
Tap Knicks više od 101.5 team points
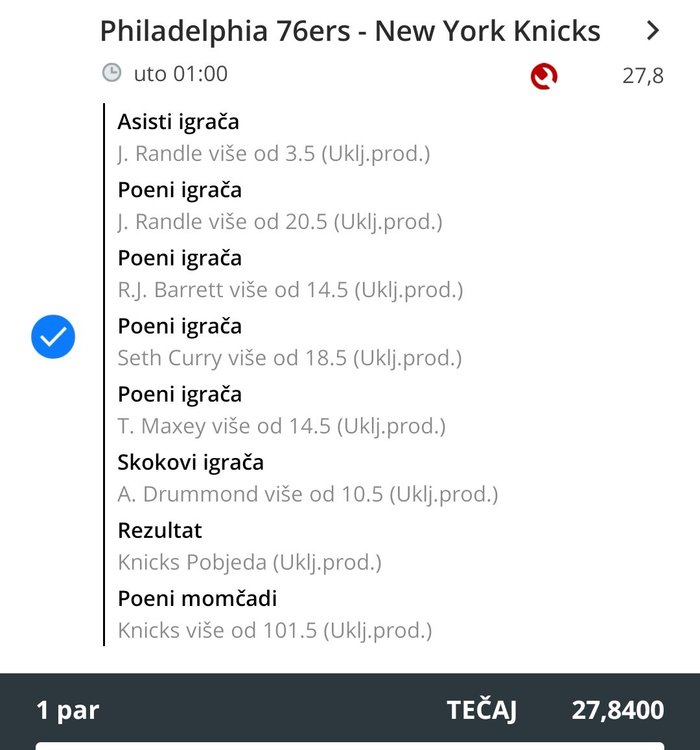[275, 630]
